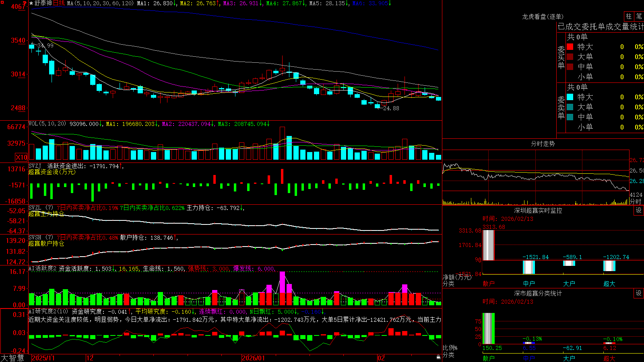Viewport: 644px width, 362px height.
Task: Click the 龙虎看盘(逐单) panel title
Action: [543, 16]
